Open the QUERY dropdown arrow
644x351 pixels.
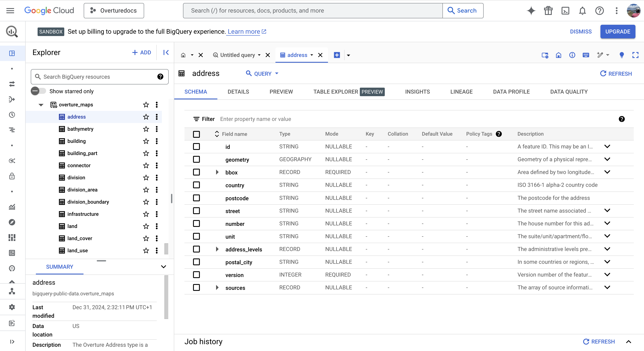277,73
